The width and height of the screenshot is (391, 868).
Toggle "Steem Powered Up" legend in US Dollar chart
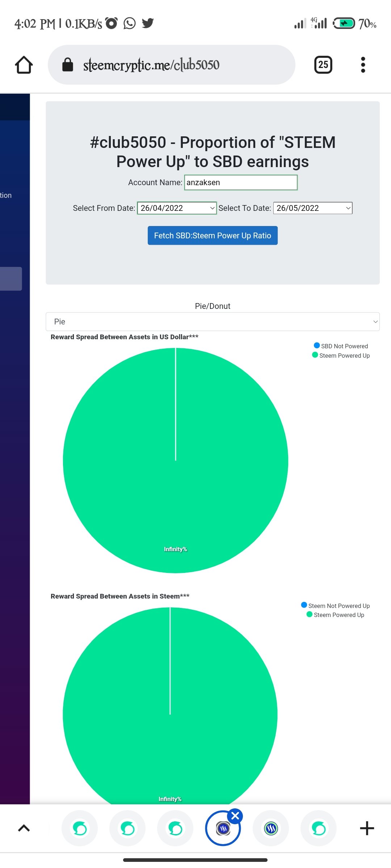[341, 356]
